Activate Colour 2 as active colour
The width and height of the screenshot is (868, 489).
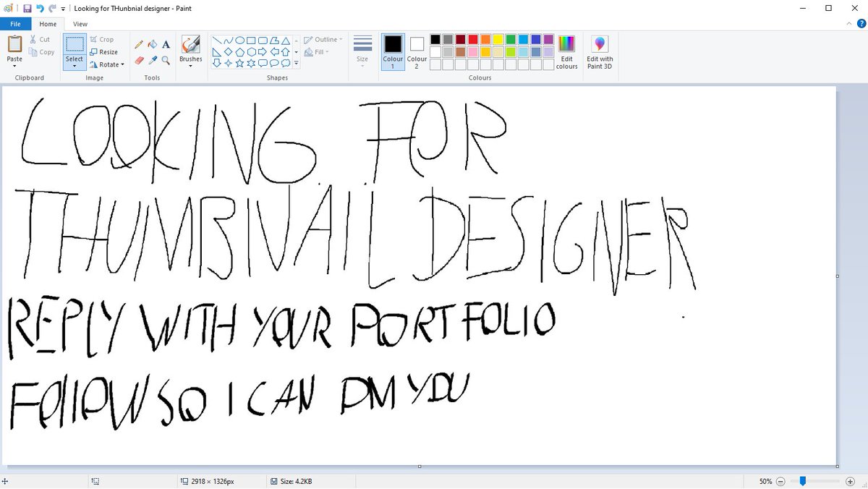tap(417, 49)
